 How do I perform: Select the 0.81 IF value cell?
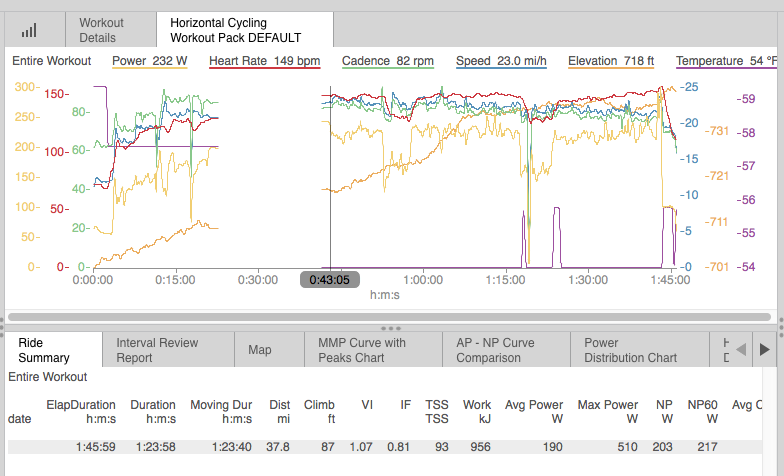pos(398,447)
